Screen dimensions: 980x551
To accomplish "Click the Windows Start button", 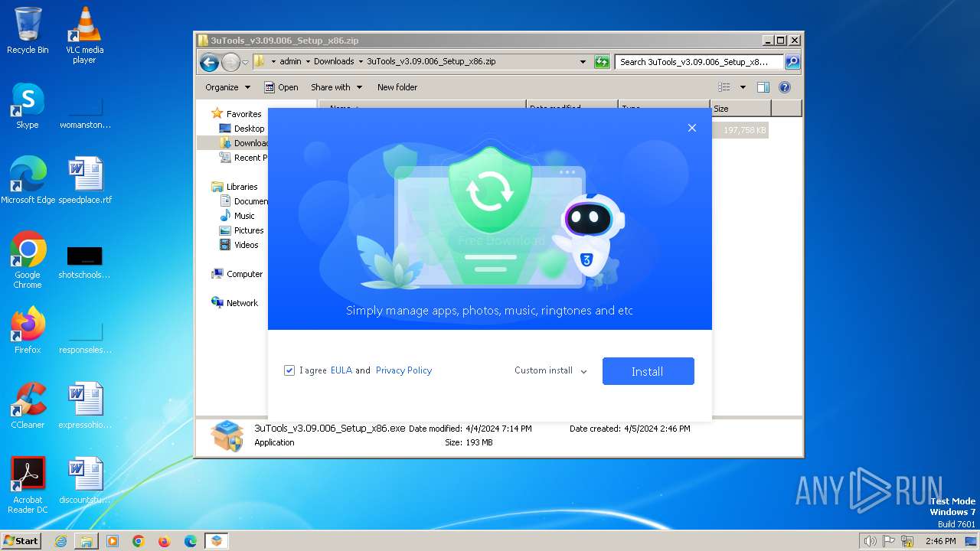I will [x=21, y=540].
